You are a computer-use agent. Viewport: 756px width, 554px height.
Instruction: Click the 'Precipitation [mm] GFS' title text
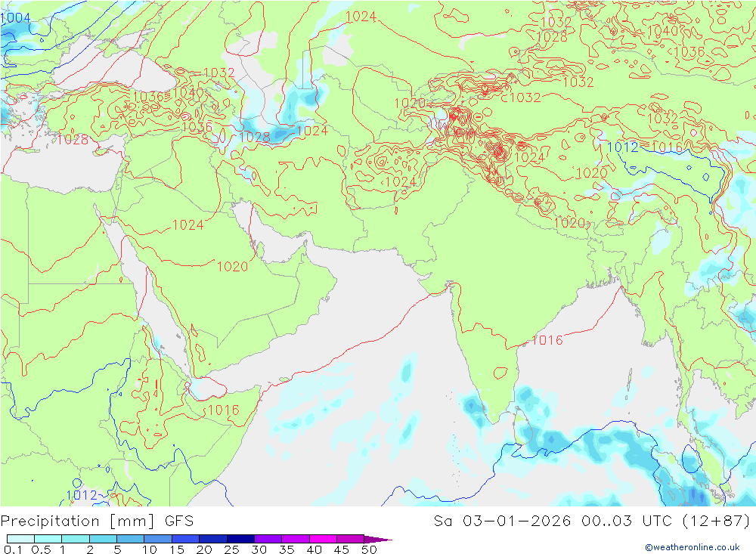tap(97, 522)
